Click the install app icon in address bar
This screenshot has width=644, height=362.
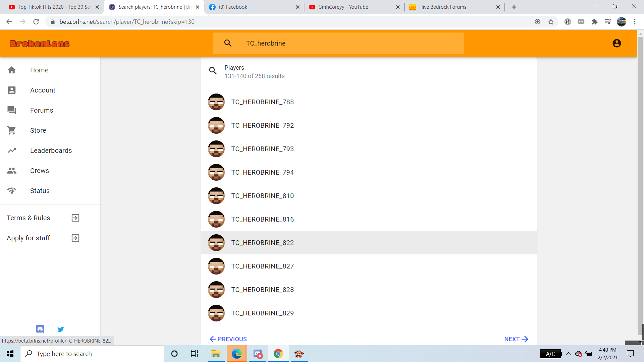[537, 22]
